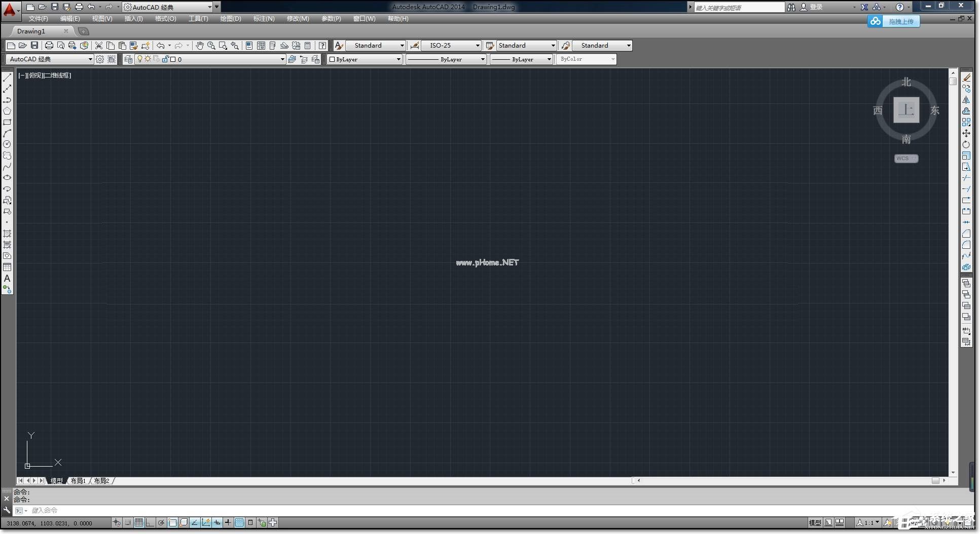Screen dimensions: 980x534
Task: Open the Layer Properties Manager
Action: coord(128,59)
